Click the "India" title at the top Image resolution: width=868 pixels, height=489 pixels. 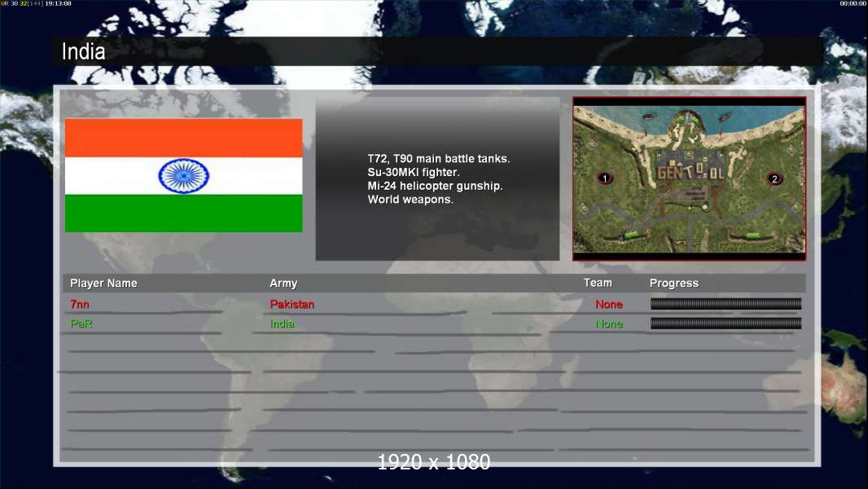[x=83, y=51]
